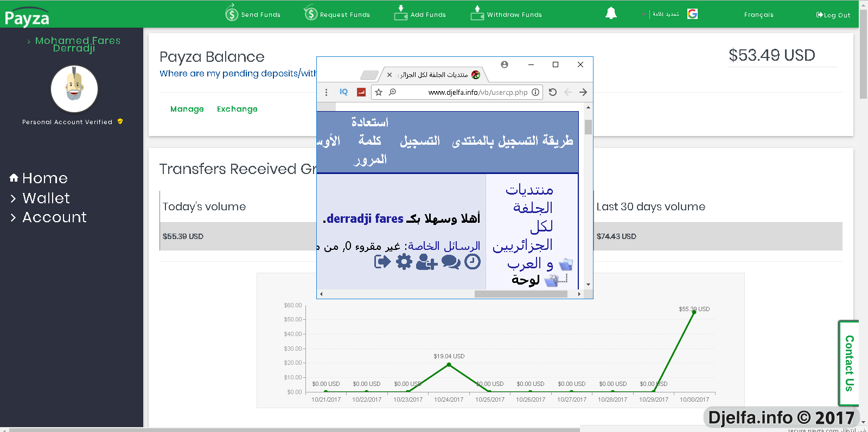This screenshot has width=868, height=432.
Task: Click the Request Funds dollar icon
Action: [x=310, y=13]
